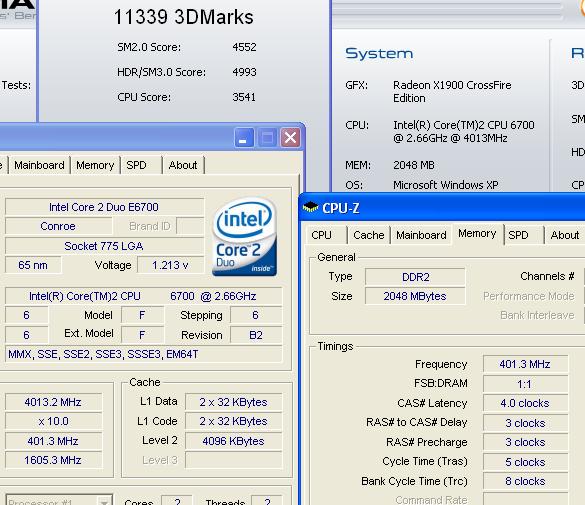Close the left CPU-Z window
This screenshot has width=585, height=505.
(290, 138)
